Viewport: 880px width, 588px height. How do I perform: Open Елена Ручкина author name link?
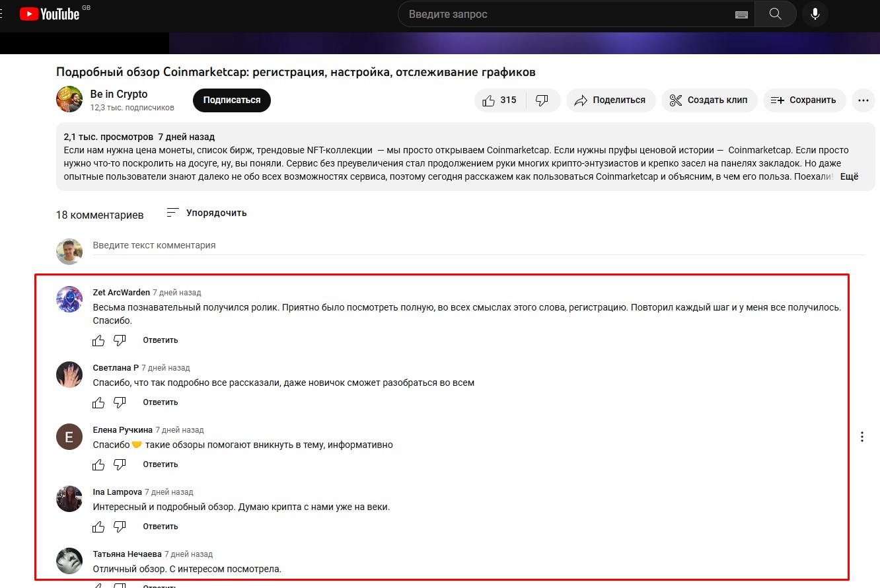point(123,430)
